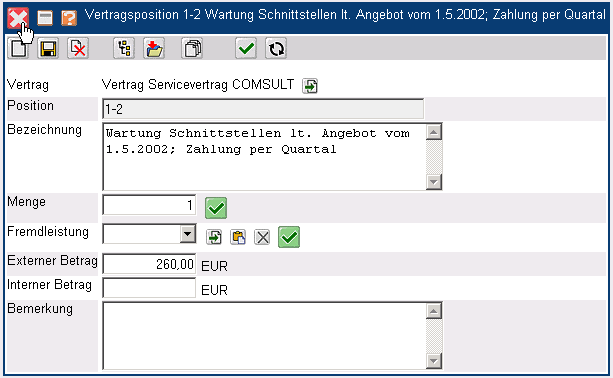Click the folder import icon in toolbar

click(154, 48)
